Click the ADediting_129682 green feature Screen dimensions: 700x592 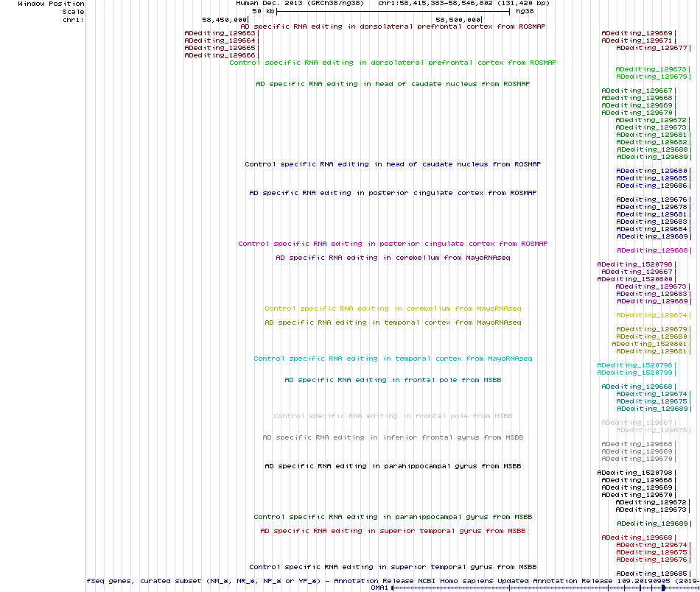pyautogui.click(x=651, y=142)
